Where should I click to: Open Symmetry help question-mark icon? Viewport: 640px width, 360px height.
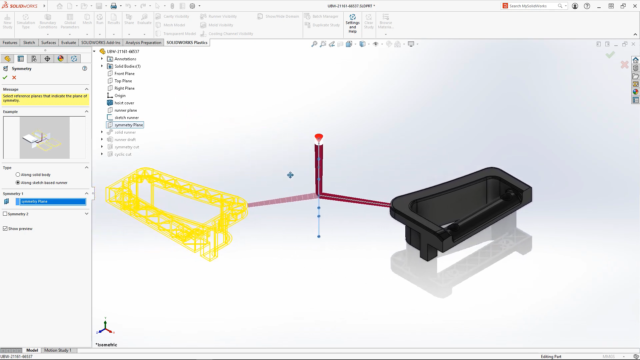(x=84, y=69)
